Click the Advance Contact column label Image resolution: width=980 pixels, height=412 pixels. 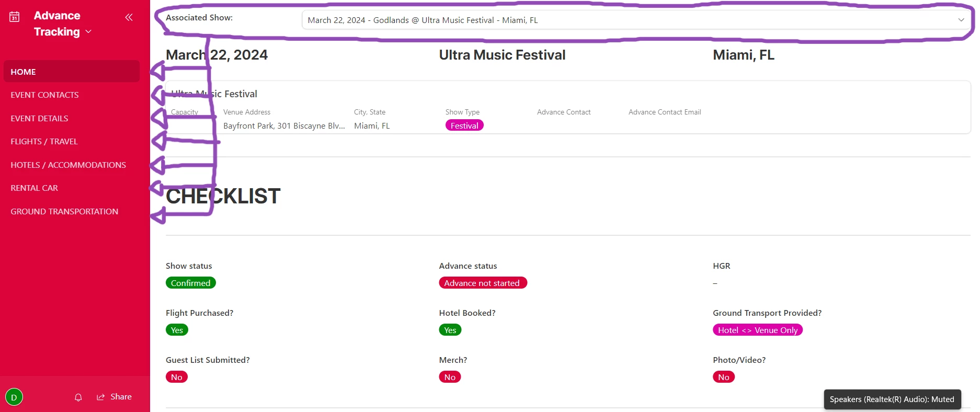click(564, 112)
